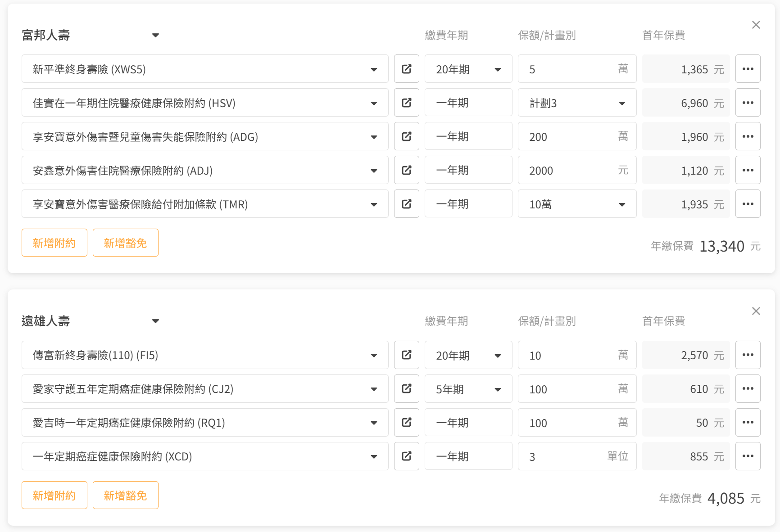Open the 5年期 payment term dropdown
The image size is (780, 532).
[468, 389]
